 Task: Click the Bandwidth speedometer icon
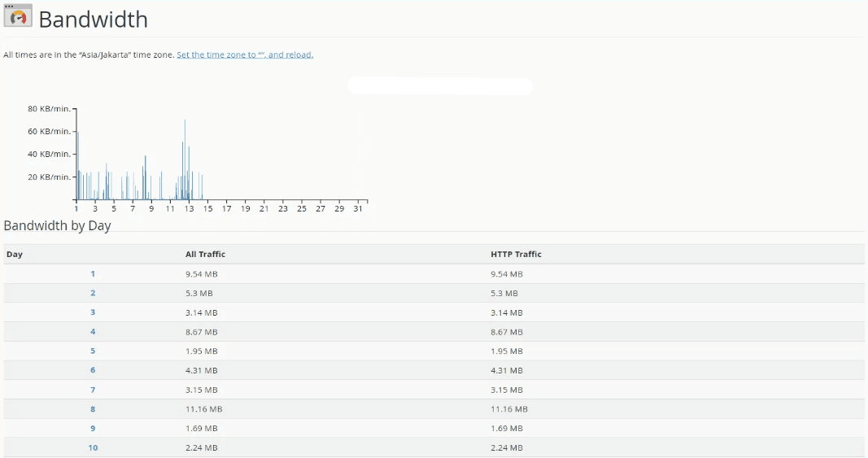18,16
